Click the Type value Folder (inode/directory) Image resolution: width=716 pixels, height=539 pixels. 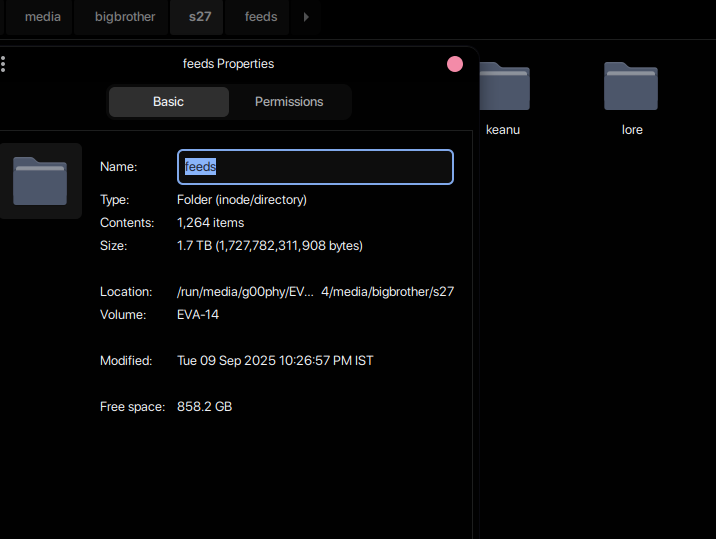(242, 200)
